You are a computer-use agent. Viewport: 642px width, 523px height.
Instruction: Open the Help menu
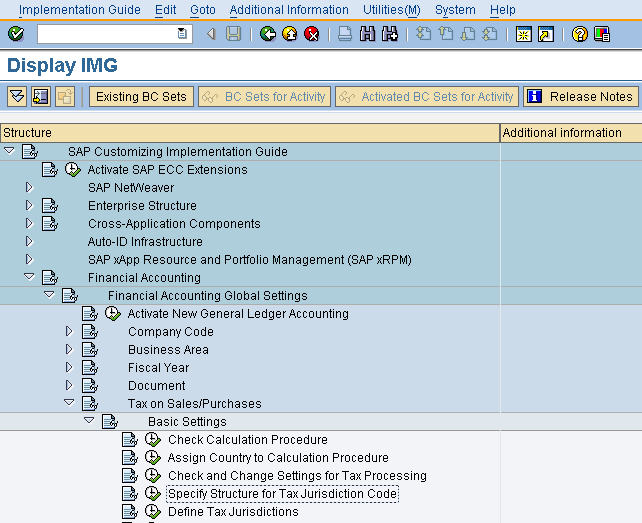point(503,10)
